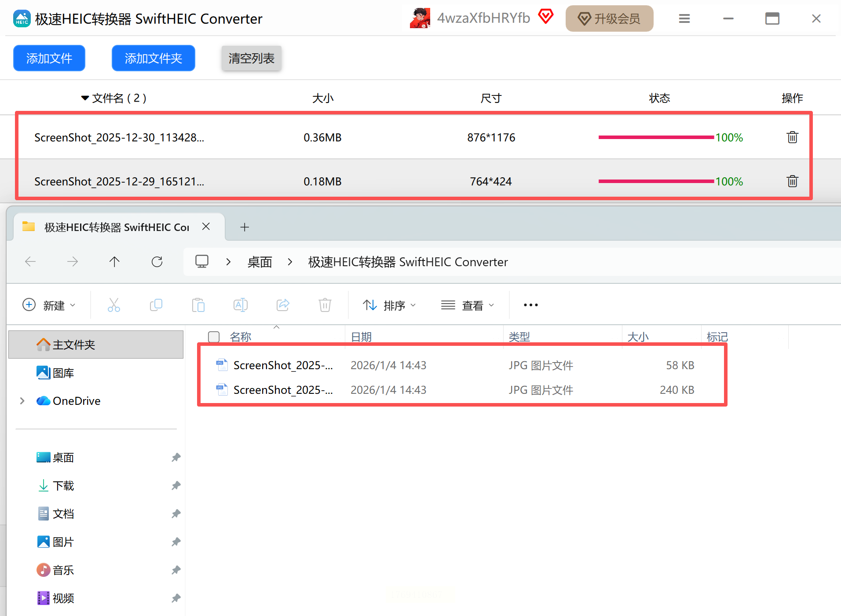Screen dimensions: 841x616
Task: Open the hamburger menu in title bar
Action: [x=684, y=18]
